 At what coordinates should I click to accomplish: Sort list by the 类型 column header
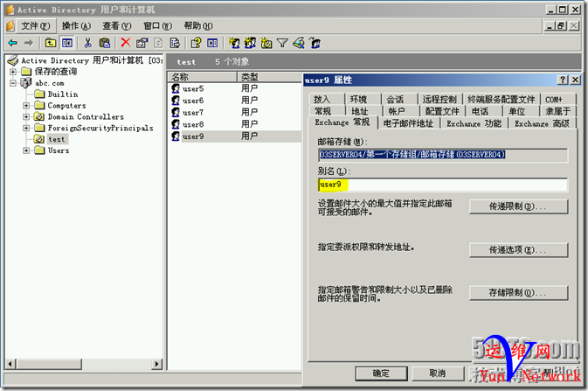pyautogui.click(x=269, y=77)
